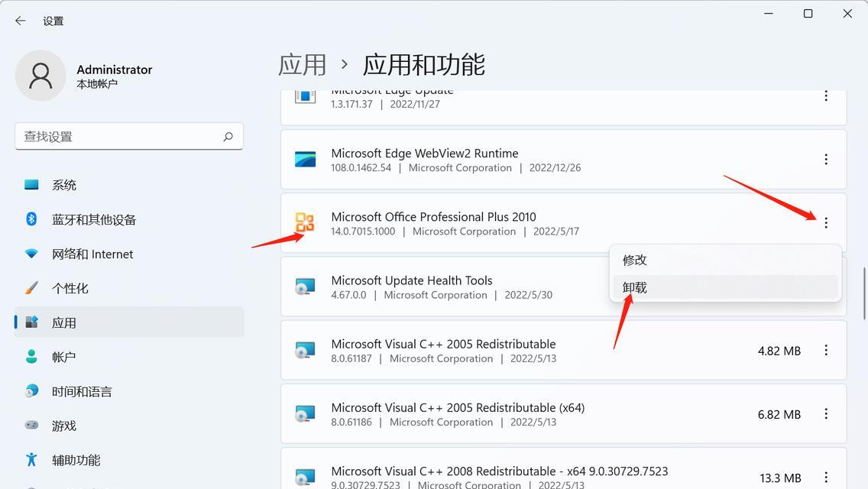Click the search magnifier icon
The image size is (868, 489).
(228, 136)
